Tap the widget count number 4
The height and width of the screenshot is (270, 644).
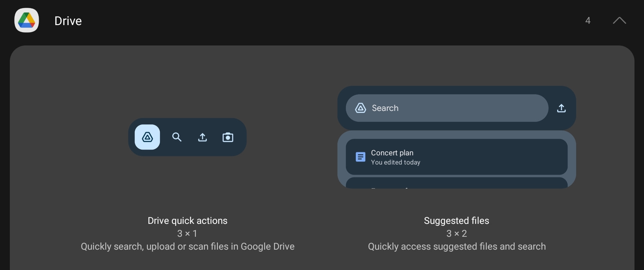tap(588, 21)
